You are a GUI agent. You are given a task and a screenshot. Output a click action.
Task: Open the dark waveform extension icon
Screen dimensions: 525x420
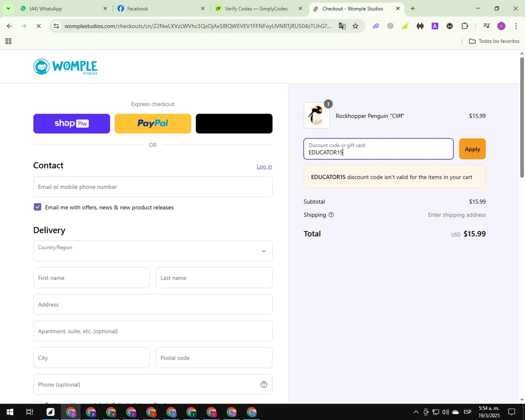tap(420, 26)
